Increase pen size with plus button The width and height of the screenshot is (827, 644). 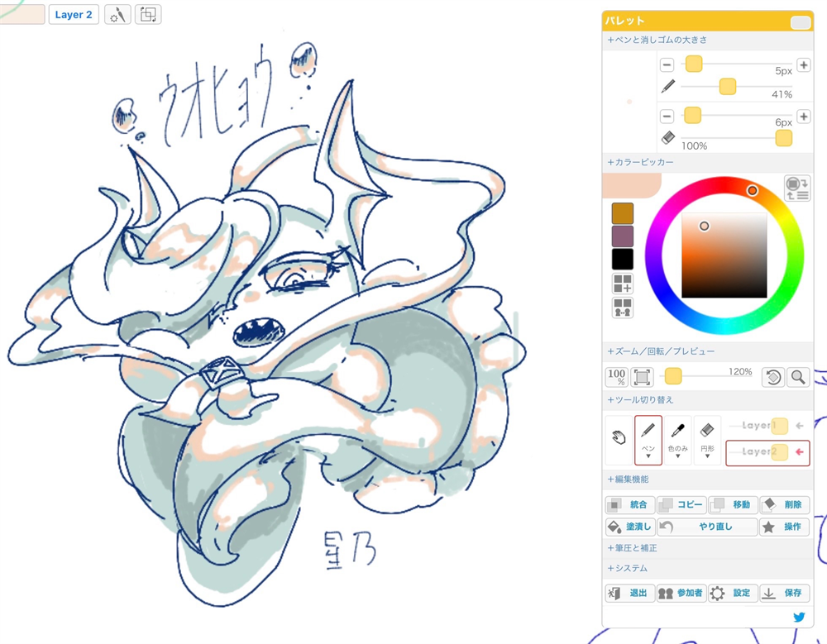click(x=803, y=64)
